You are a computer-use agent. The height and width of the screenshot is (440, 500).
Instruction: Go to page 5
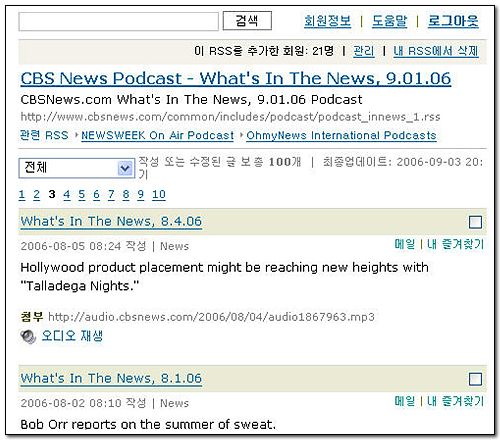[82, 194]
